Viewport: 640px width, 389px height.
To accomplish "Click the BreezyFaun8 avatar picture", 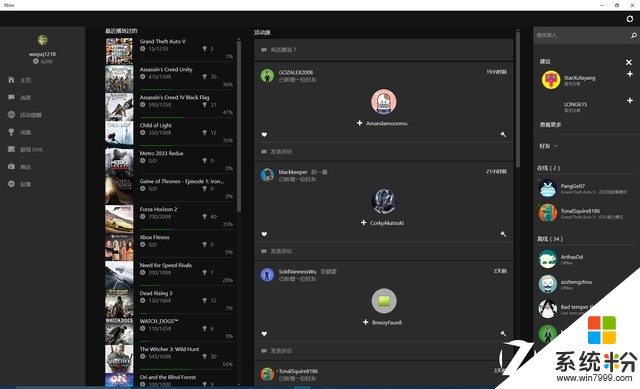I will point(384,301).
